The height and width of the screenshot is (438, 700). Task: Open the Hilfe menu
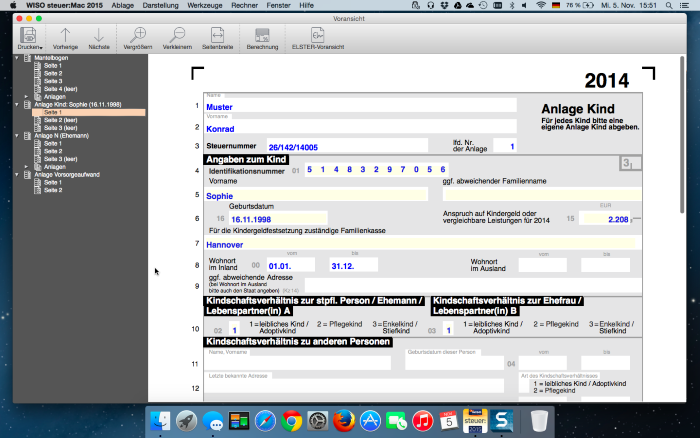[306, 5]
